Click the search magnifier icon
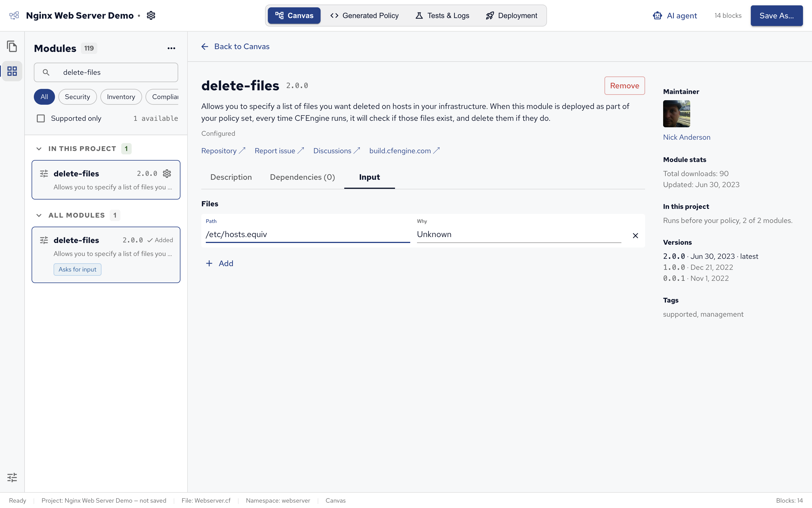812x508 pixels. coord(46,72)
